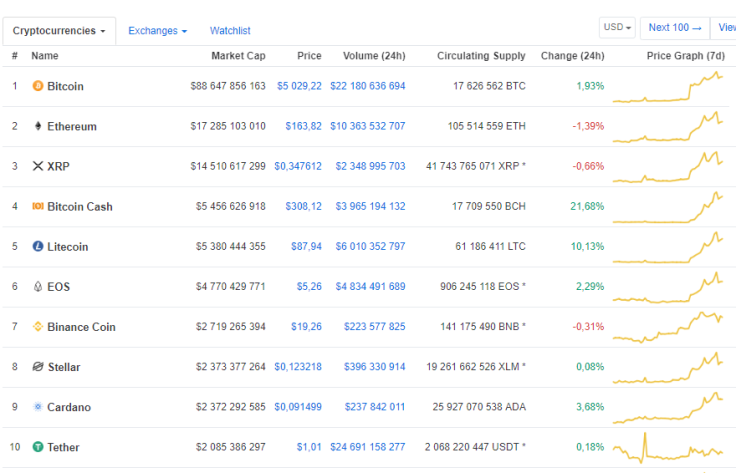Click Bitcoin market cap $88 647 856 163
The height and width of the screenshot is (473, 736).
click(x=228, y=86)
